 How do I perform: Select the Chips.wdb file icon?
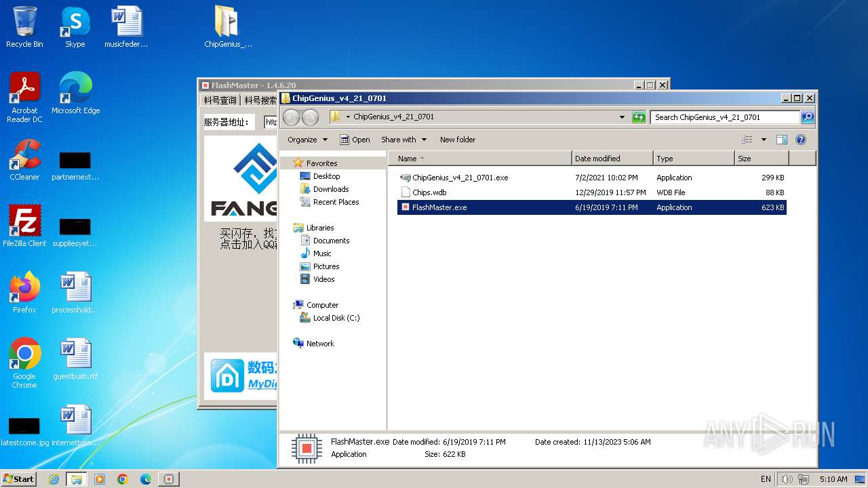pyautogui.click(x=406, y=192)
